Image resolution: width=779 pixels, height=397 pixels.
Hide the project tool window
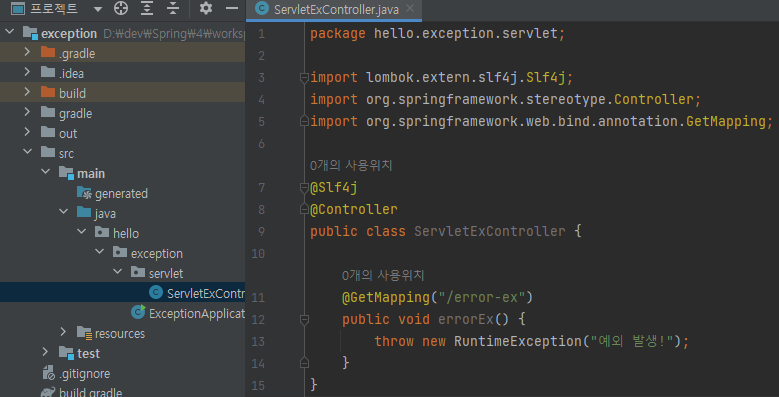[x=232, y=8]
